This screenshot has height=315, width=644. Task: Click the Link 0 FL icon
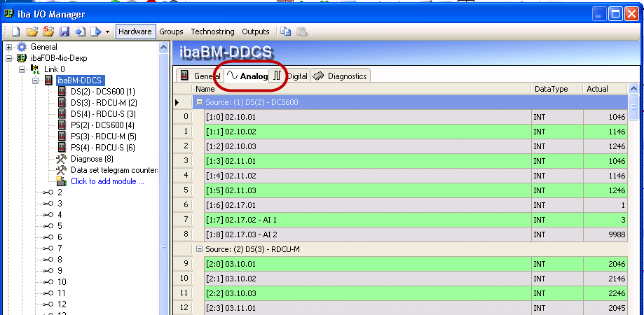pyautogui.click(x=35, y=69)
